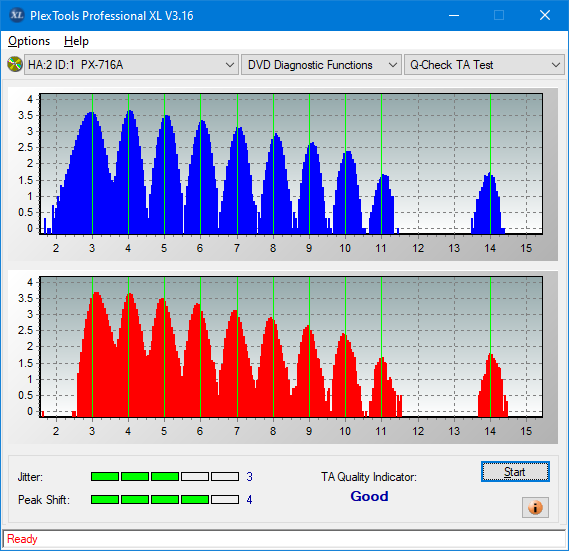
Task: Close the PlexTools Professional window
Action: tap(545, 15)
